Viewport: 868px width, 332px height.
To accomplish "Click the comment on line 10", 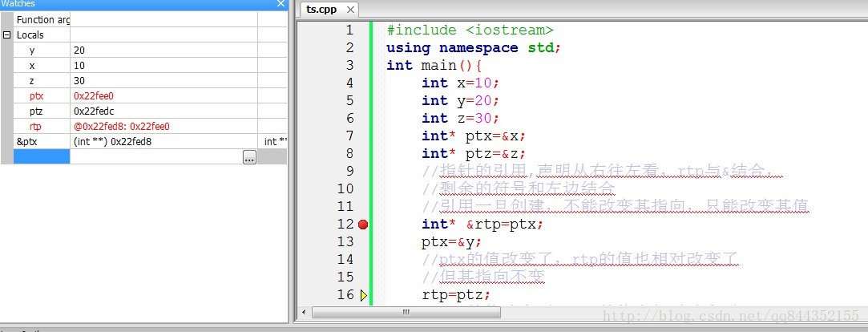I will (x=519, y=189).
